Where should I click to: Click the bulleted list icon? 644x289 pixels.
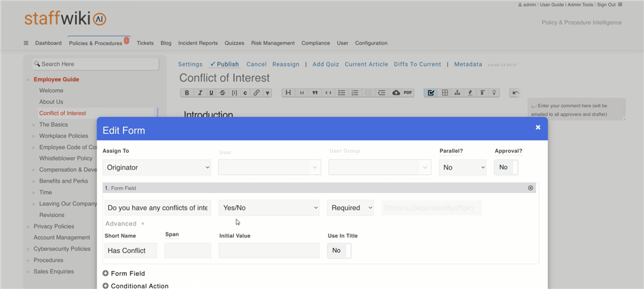coord(342,93)
